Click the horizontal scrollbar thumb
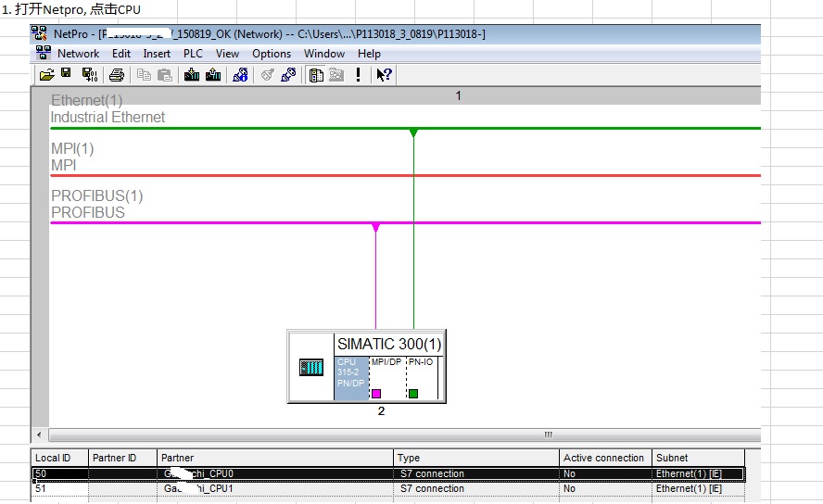The height and width of the screenshot is (504, 823). pyautogui.click(x=405, y=435)
